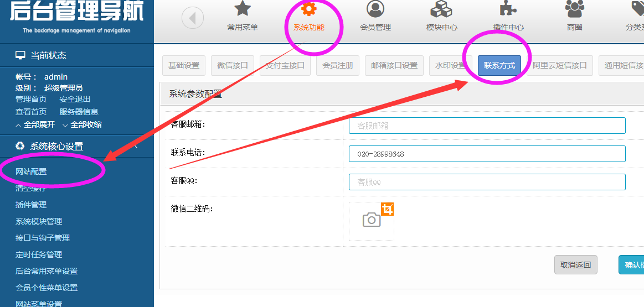Open 系统模块管理 in the sidebar

(x=39, y=221)
